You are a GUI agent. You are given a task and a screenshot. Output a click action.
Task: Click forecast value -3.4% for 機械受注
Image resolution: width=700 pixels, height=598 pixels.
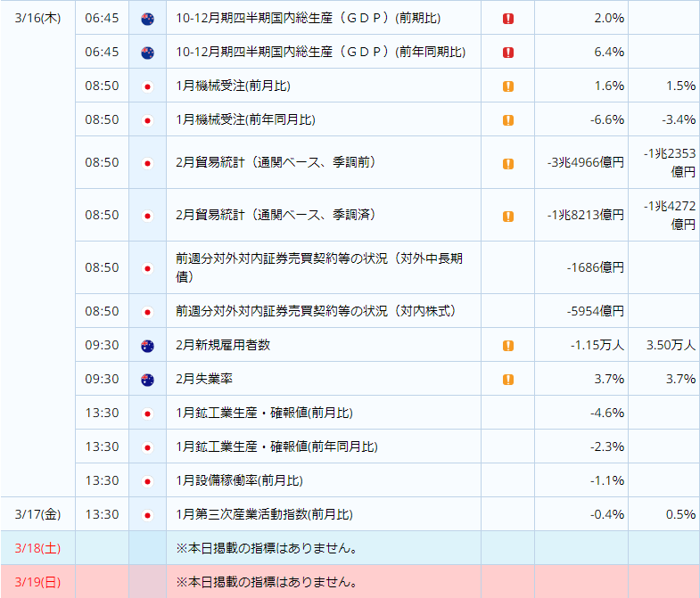tap(679, 119)
